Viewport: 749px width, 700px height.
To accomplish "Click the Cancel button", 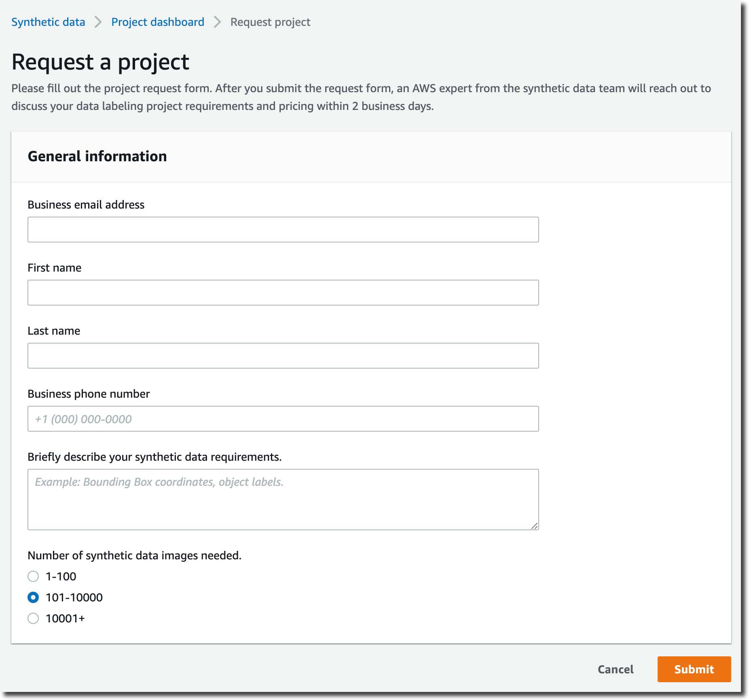I will click(x=616, y=669).
